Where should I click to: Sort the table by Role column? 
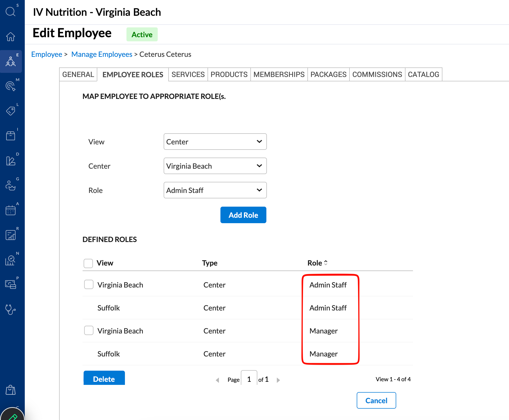317,263
